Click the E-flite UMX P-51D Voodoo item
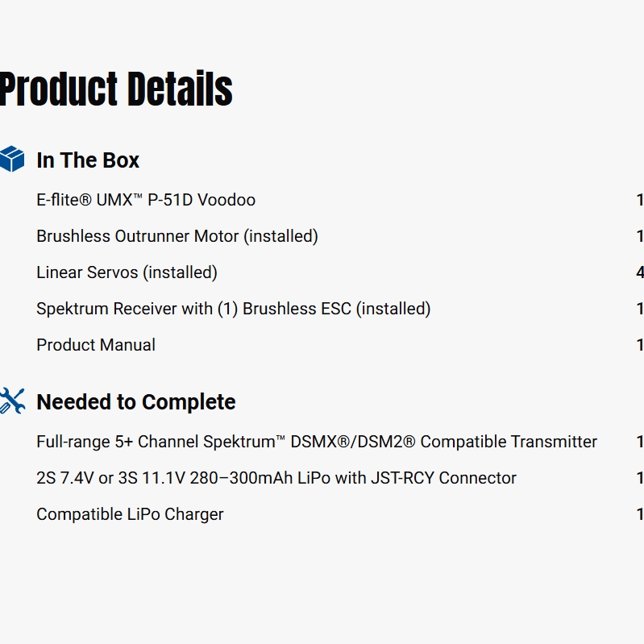 (x=146, y=200)
